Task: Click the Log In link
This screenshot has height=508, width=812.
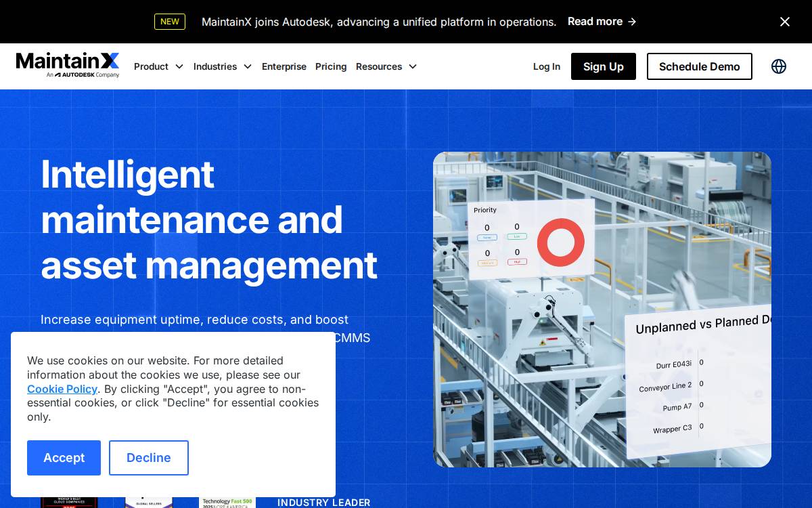Action: pos(547,66)
